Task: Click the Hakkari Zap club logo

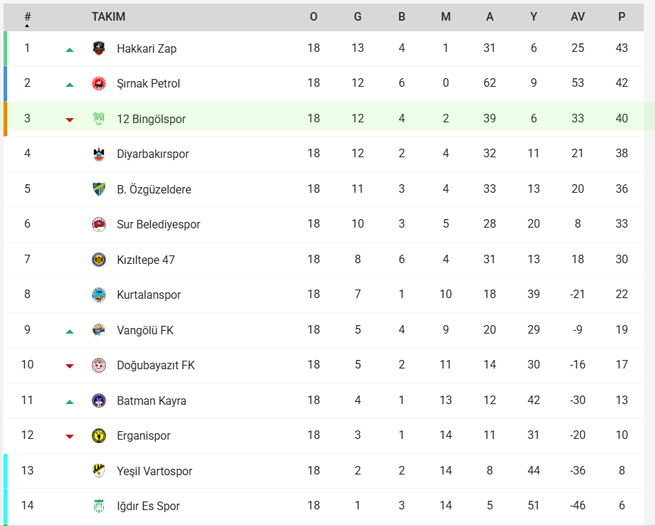Action: point(99,48)
